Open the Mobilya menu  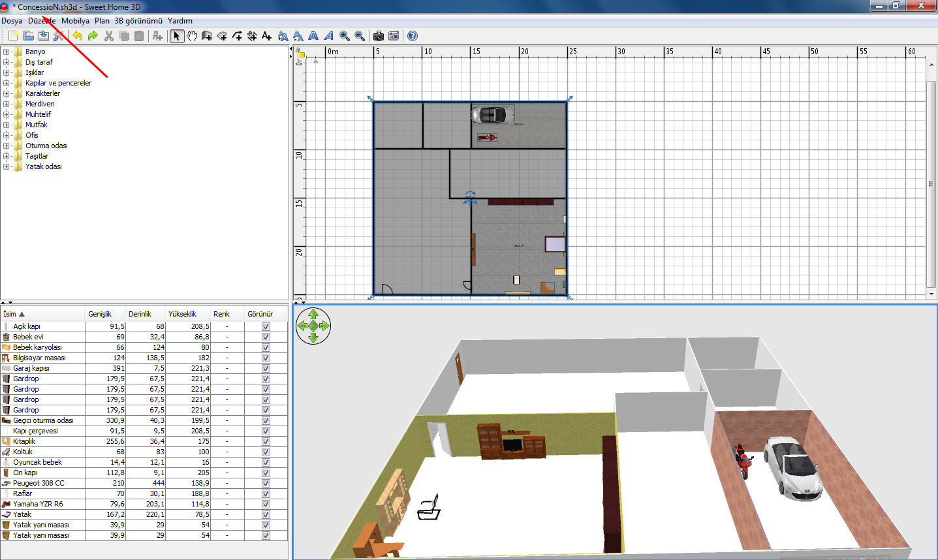[x=75, y=21]
